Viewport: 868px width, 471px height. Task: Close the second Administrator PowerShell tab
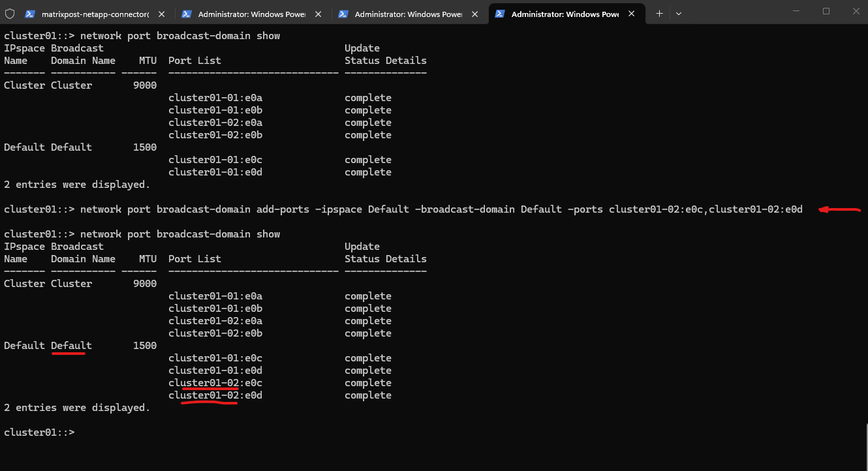point(318,14)
